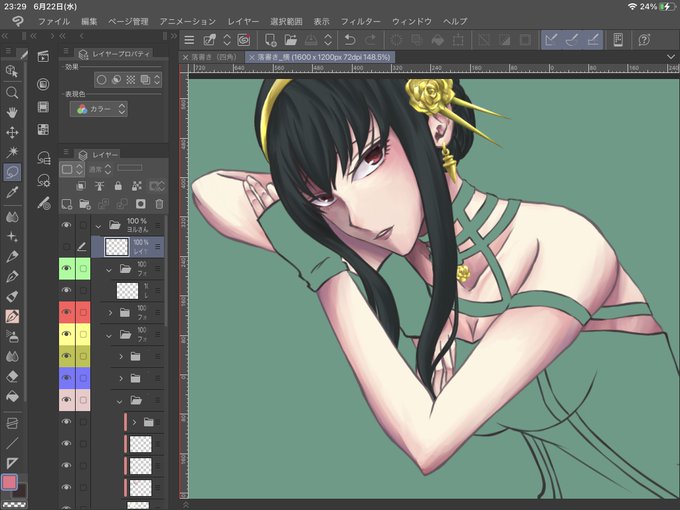Select the Lasso selection tool

click(x=12, y=172)
